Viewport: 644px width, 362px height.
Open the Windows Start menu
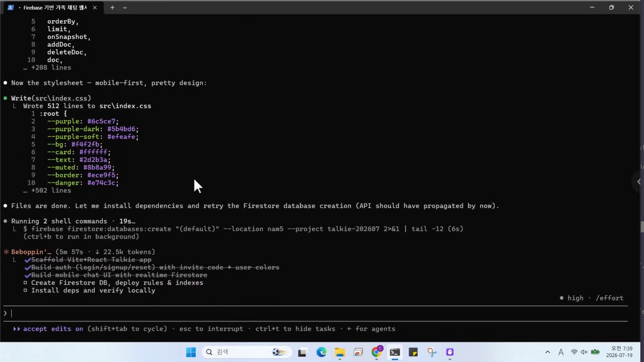[x=191, y=352]
